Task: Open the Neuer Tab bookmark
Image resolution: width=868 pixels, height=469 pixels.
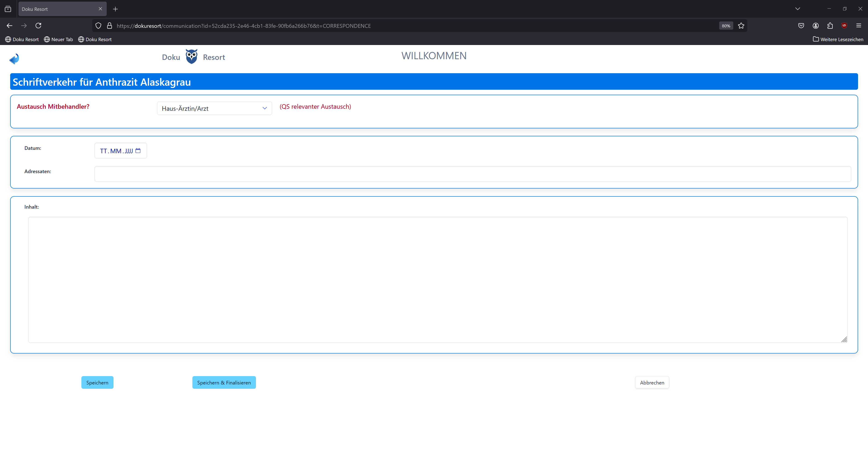Action: (58, 39)
